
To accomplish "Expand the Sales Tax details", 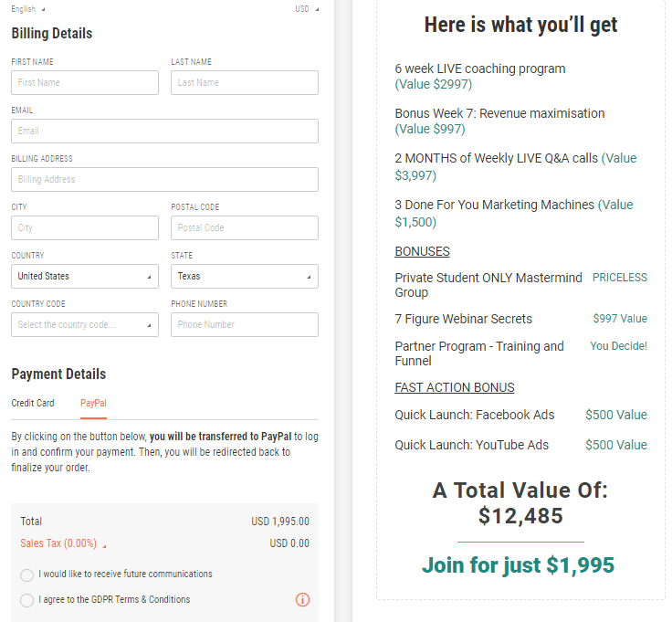I will coord(63,543).
